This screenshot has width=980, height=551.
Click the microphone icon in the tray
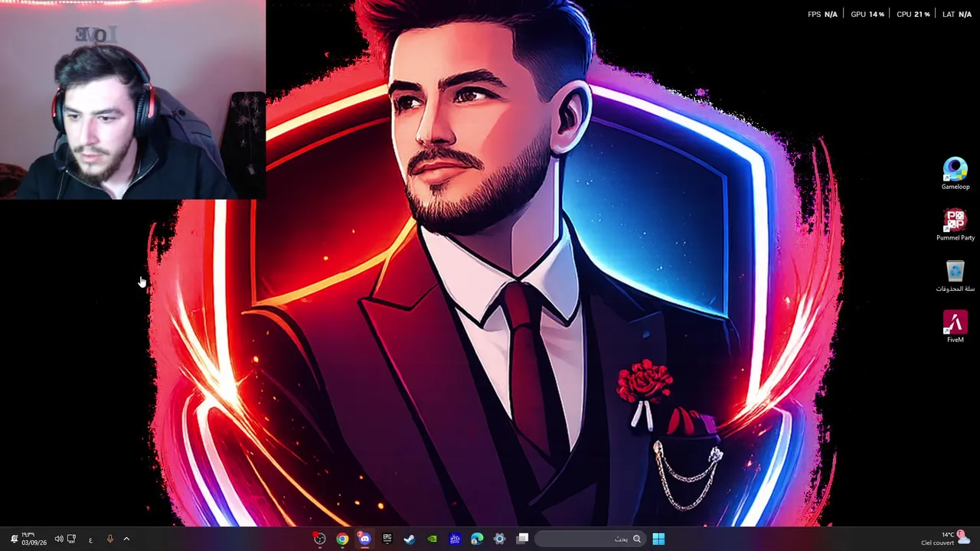click(109, 539)
